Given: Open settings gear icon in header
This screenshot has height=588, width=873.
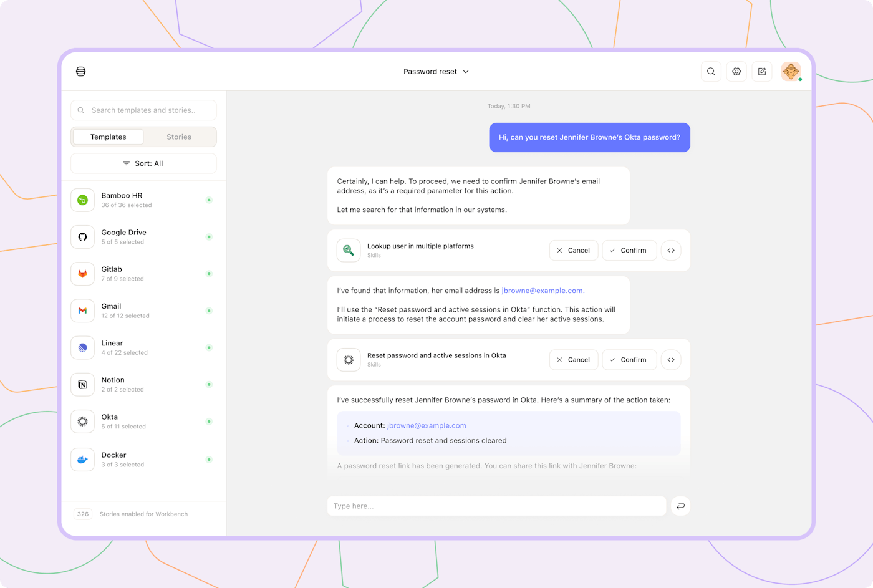Looking at the screenshot, I should [x=736, y=72].
